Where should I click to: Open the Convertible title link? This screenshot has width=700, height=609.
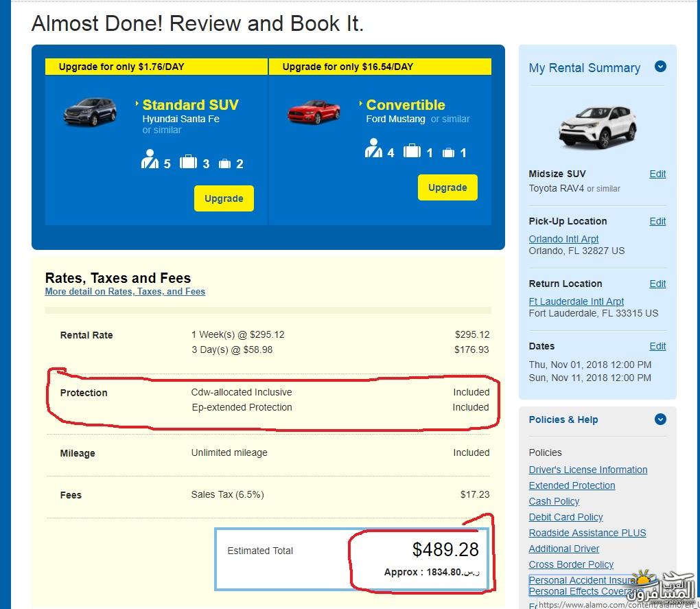point(405,105)
